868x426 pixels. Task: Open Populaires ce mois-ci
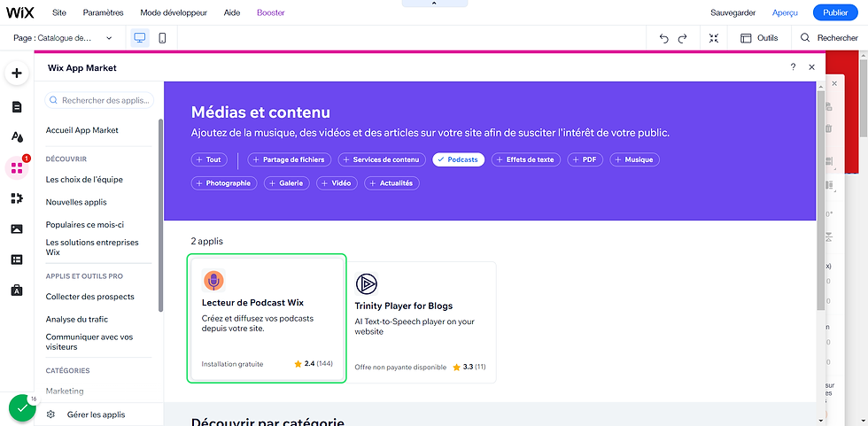[x=85, y=225]
